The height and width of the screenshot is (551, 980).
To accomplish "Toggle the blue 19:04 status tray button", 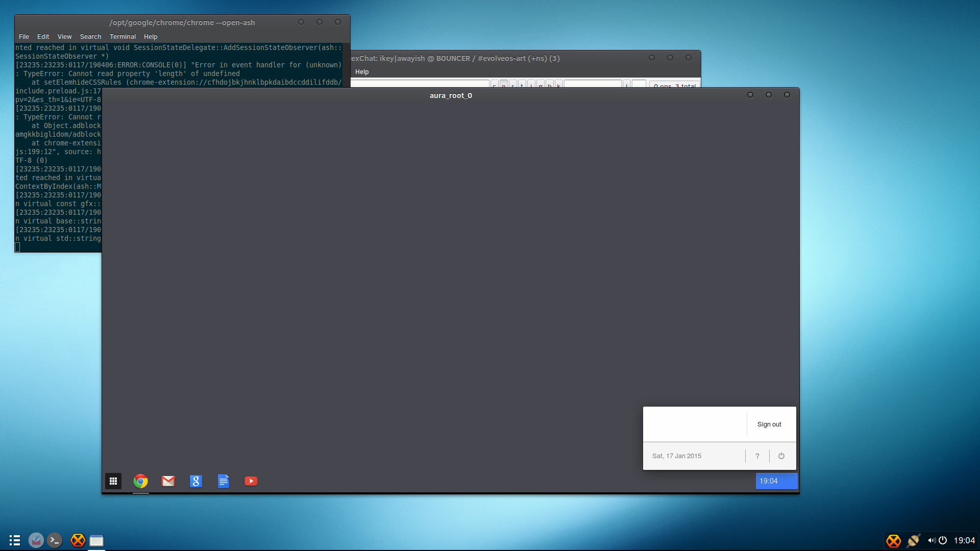I will pos(776,481).
